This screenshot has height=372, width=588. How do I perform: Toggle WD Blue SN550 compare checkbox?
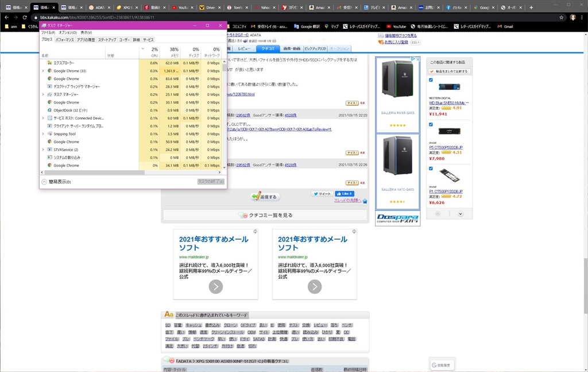(x=431, y=80)
